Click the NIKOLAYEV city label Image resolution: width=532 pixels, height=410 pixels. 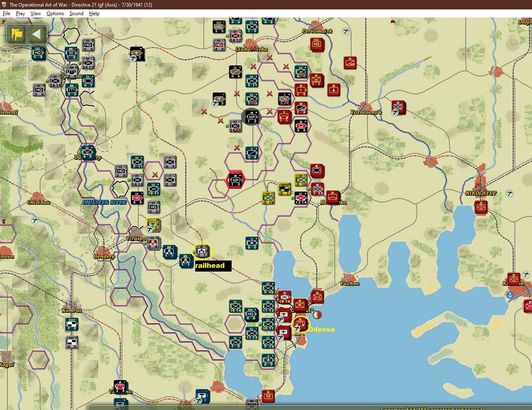481,193
